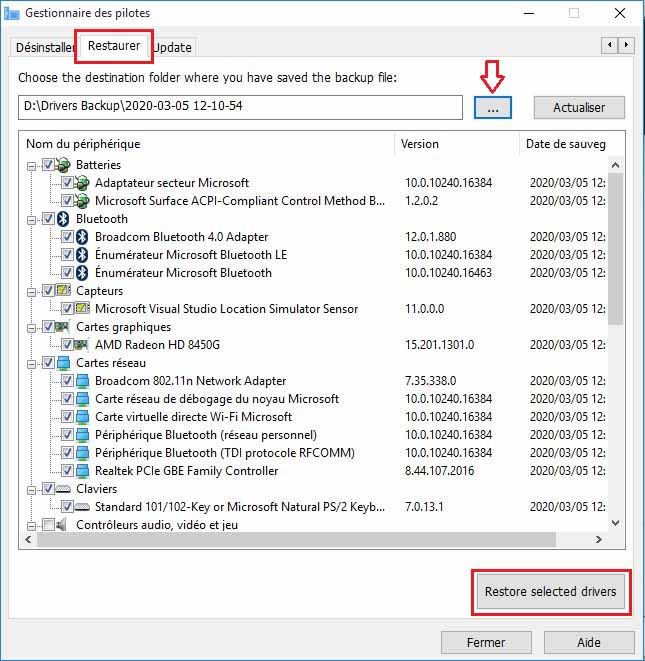This screenshot has height=661, width=645.
Task: Click the Claviers keyboard category icon
Action: 63,489
